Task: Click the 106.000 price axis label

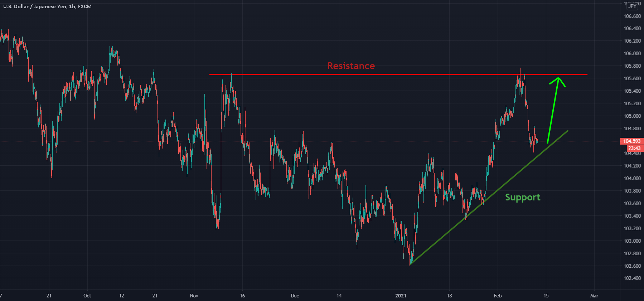Action: (x=632, y=53)
